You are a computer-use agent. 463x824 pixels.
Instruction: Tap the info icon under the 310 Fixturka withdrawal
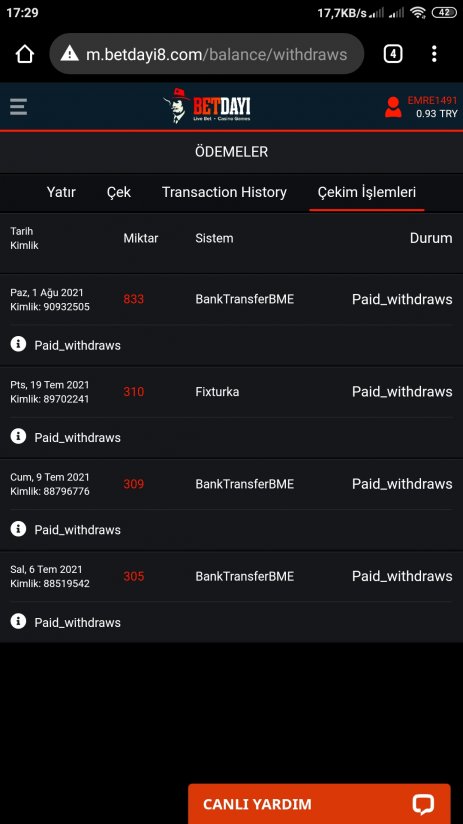click(18, 437)
